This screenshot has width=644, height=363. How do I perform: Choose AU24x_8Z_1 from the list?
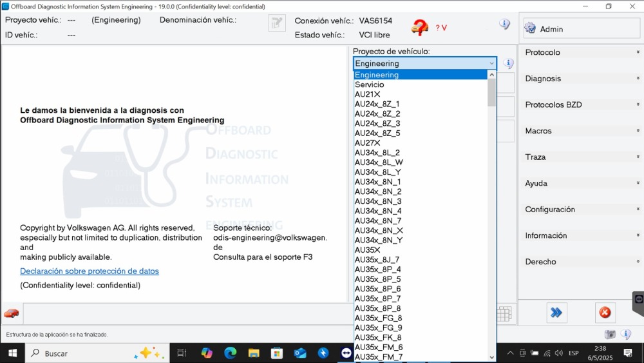pos(421,104)
